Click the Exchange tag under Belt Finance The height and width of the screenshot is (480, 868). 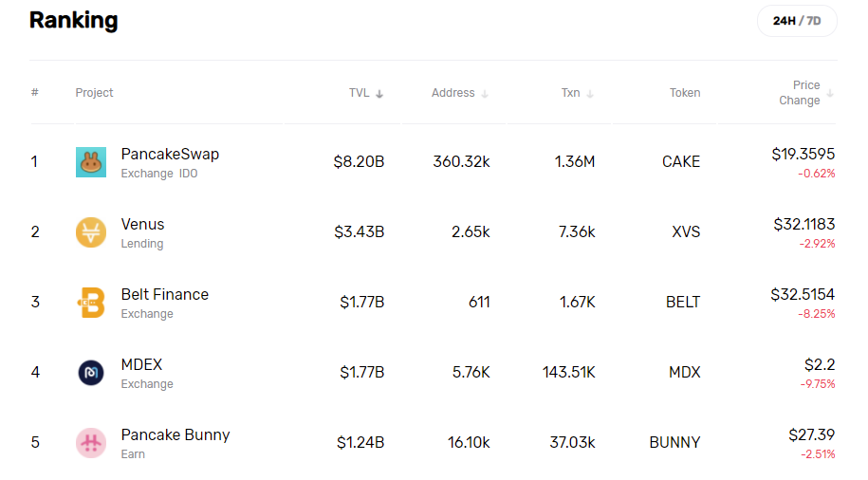coord(147,314)
